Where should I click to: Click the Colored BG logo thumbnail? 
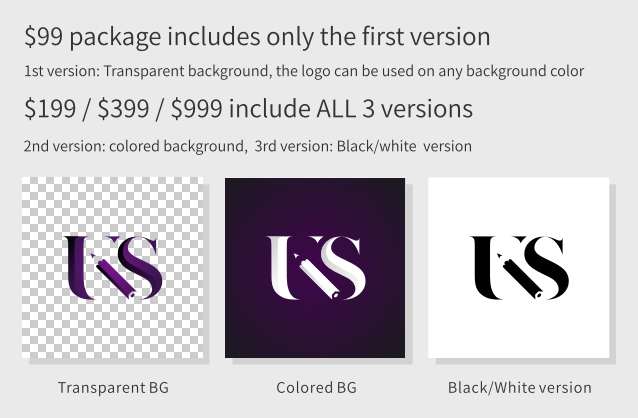point(315,268)
